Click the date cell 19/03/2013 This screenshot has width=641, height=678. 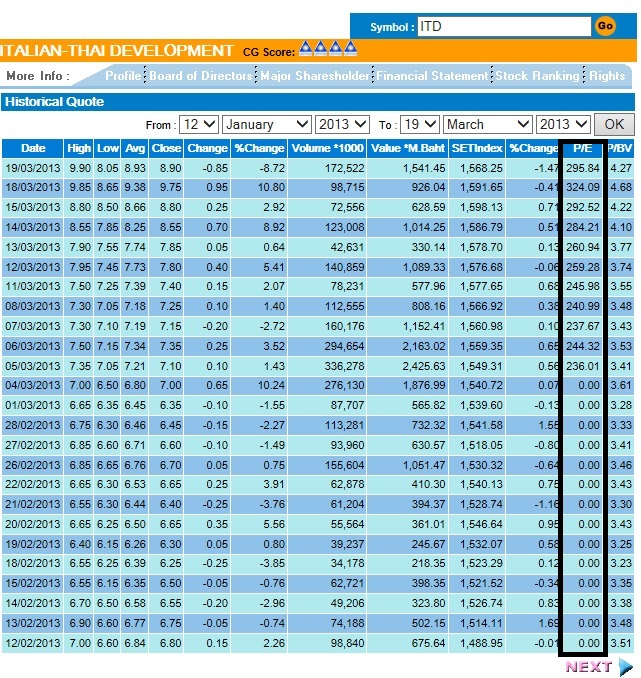pyautogui.click(x=33, y=168)
